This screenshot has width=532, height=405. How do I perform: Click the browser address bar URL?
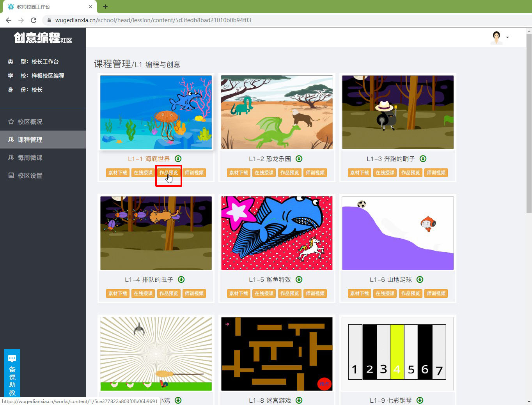click(153, 20)
